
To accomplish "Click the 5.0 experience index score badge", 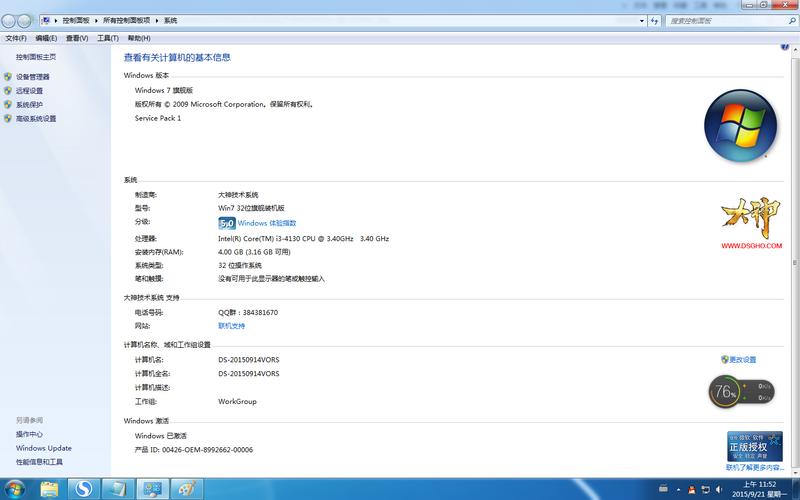I will [227, 223].
